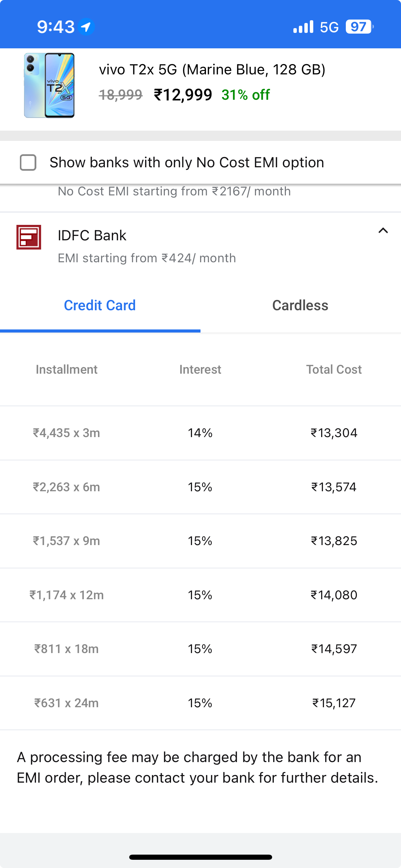Tap the home indicator bar at bottom
This screenshot has height=868, width=401.
[200, 857]
